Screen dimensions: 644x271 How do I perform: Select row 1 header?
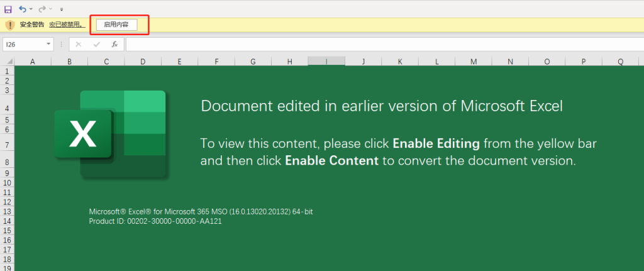click(x=8, y=72)
